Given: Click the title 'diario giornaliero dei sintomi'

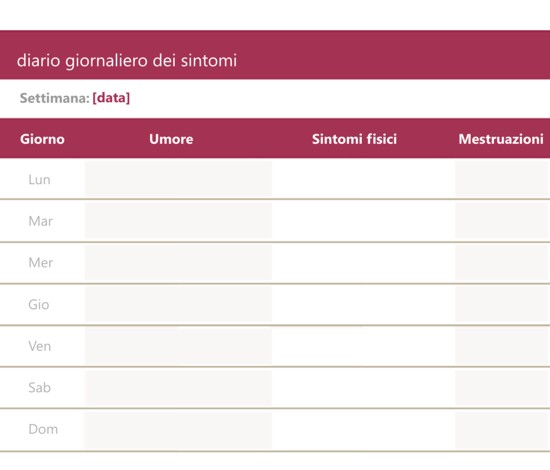Looking at the screenshot, I should (127, 60).
